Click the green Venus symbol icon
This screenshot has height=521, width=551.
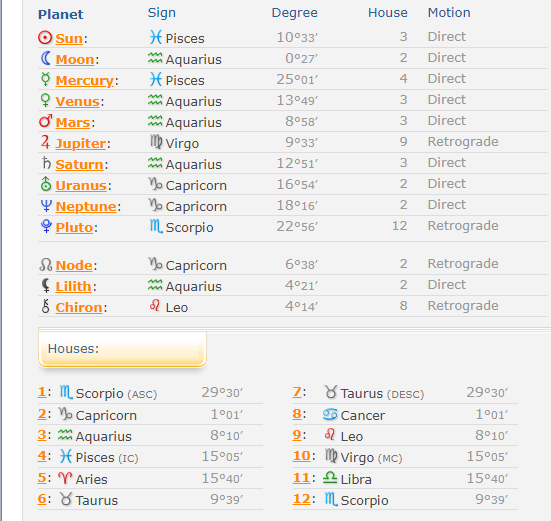45,100
